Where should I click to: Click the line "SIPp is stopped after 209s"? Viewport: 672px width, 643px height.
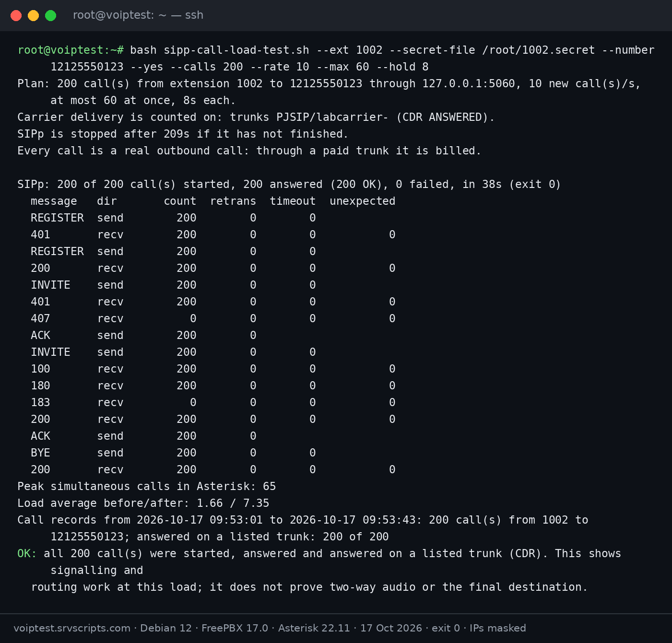click(104, 134)
